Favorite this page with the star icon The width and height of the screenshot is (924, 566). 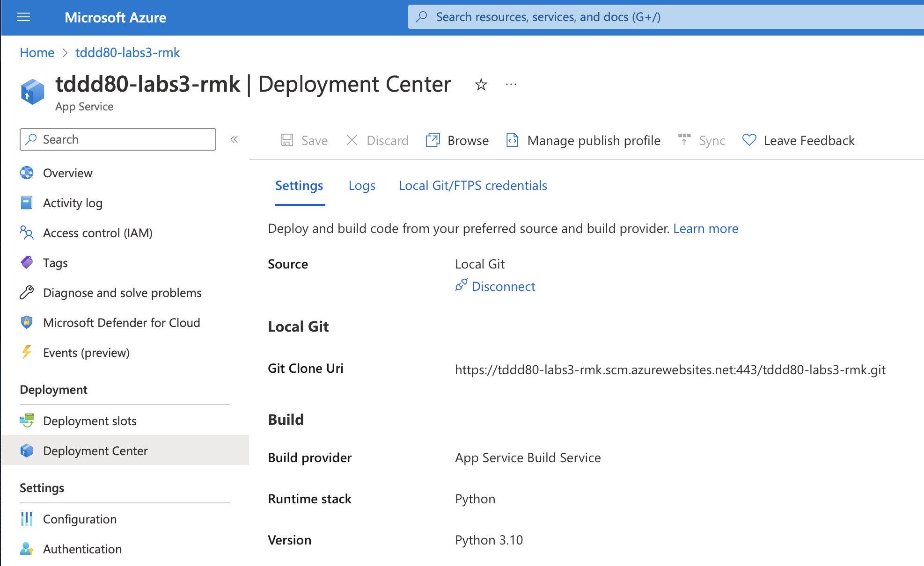point(481,85)
